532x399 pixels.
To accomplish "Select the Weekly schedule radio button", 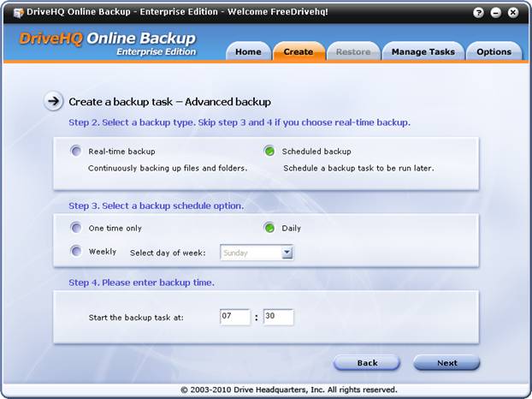I will click(77, 252).
